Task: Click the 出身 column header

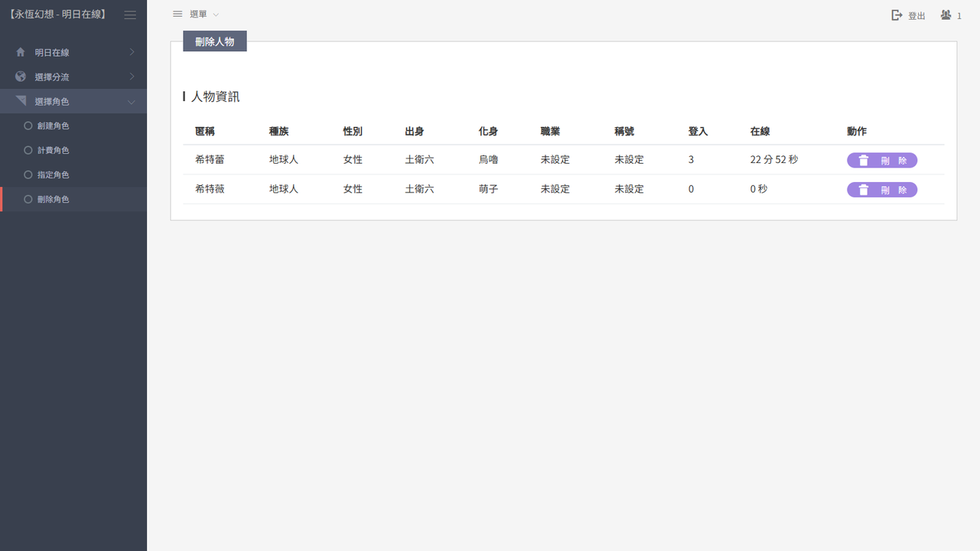Action: coord(415,131)
